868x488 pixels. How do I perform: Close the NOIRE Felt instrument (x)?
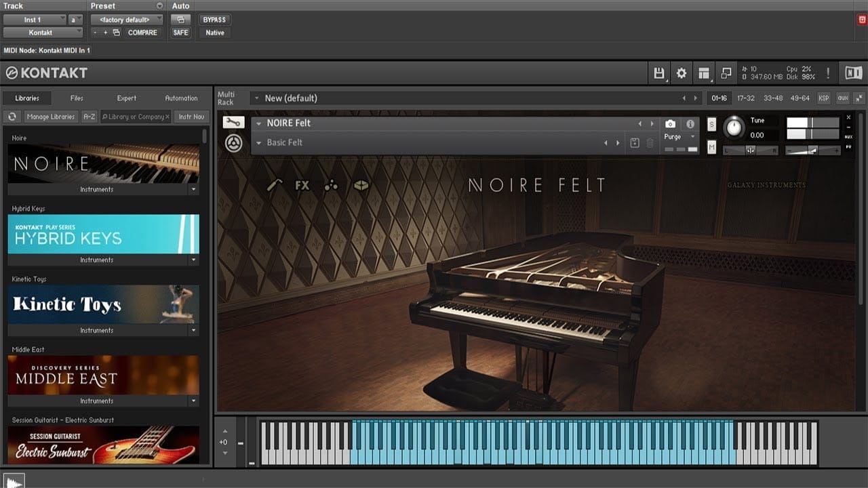point(848,117)
